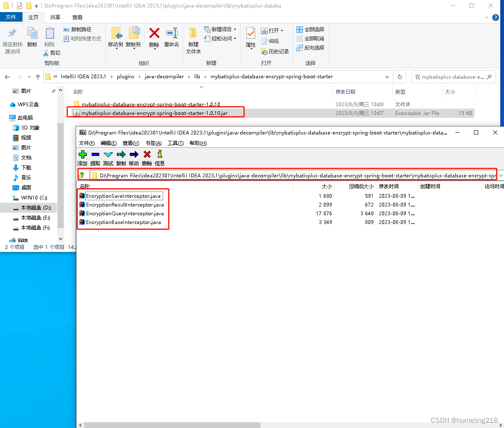
Task: Click 7-Zip Delete (删除) red X icon
Action: (147, 154)
